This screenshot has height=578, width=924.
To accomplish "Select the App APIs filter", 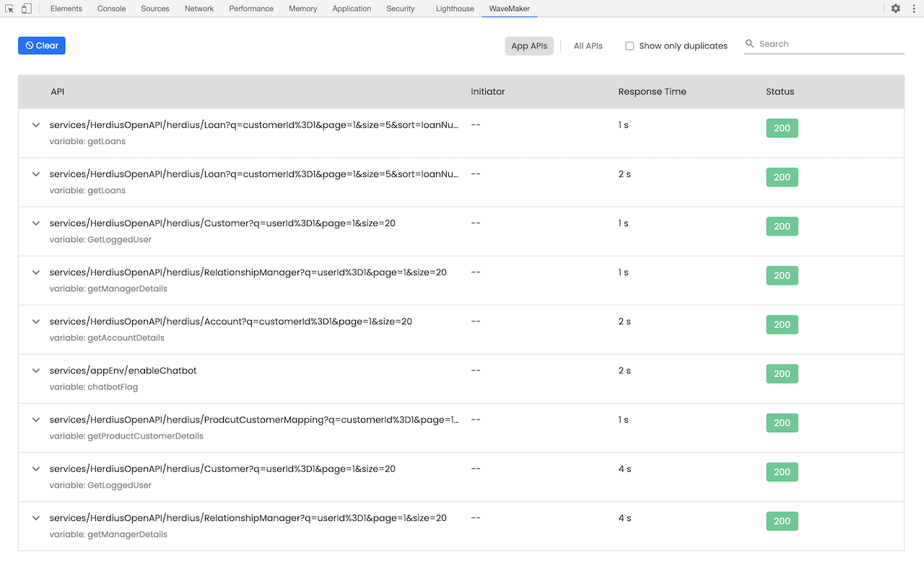I will pyautogui.click(x=529, y=46).
